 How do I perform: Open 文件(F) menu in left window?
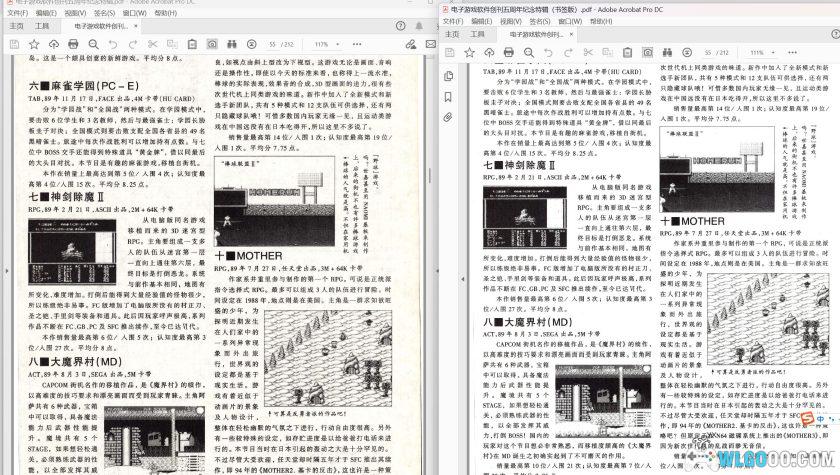click(18, 13)
